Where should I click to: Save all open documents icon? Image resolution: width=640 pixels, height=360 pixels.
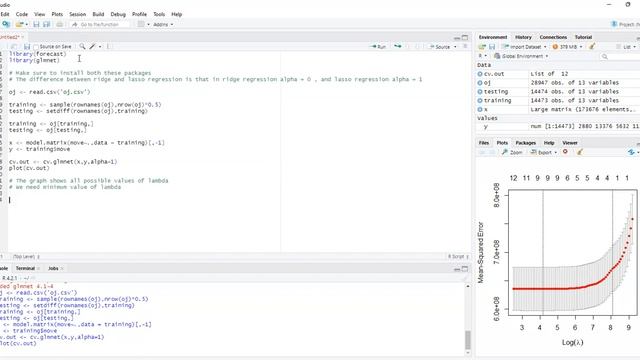point(47,24)
